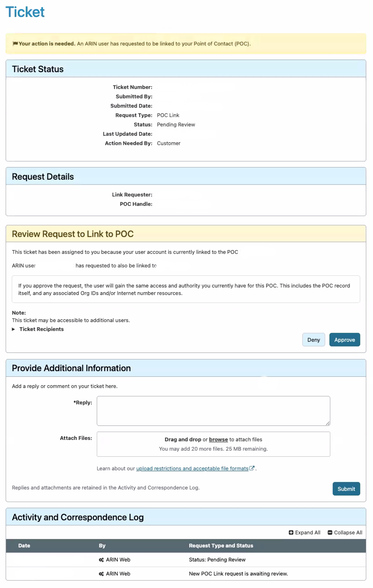Screen dimensions: 373x588
Task: Click the gears icon in the Pending Review log row
Action: [x=101, y=560]
